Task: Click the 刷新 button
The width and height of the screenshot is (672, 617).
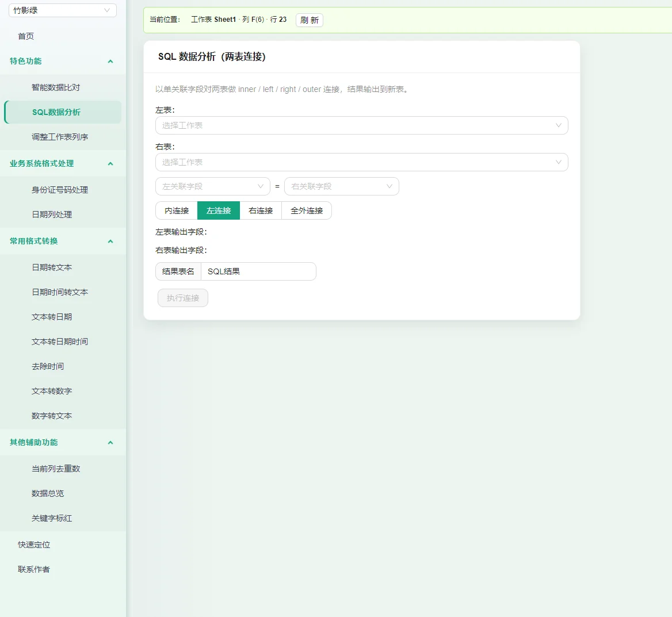Action: pos(310,20)
